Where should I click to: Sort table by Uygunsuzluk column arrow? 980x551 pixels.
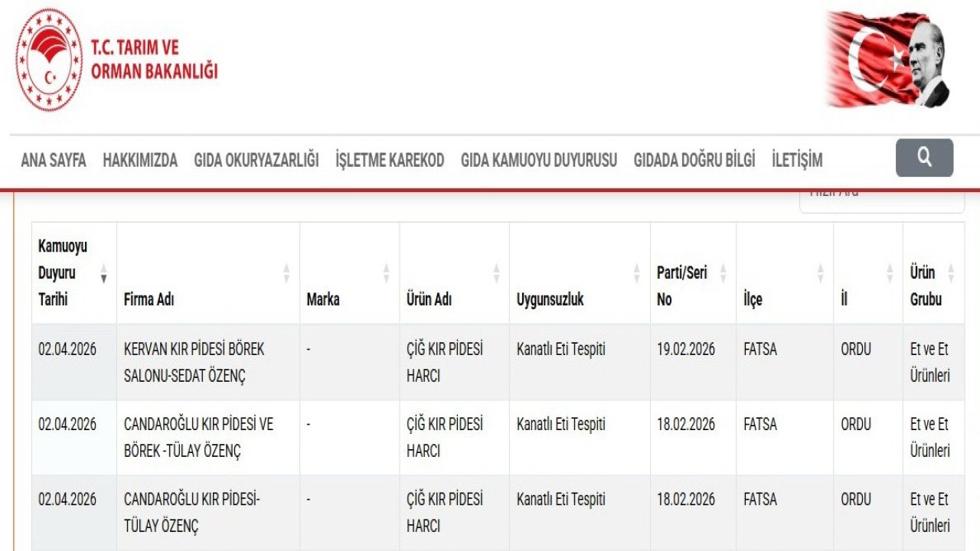pos(636,273)
